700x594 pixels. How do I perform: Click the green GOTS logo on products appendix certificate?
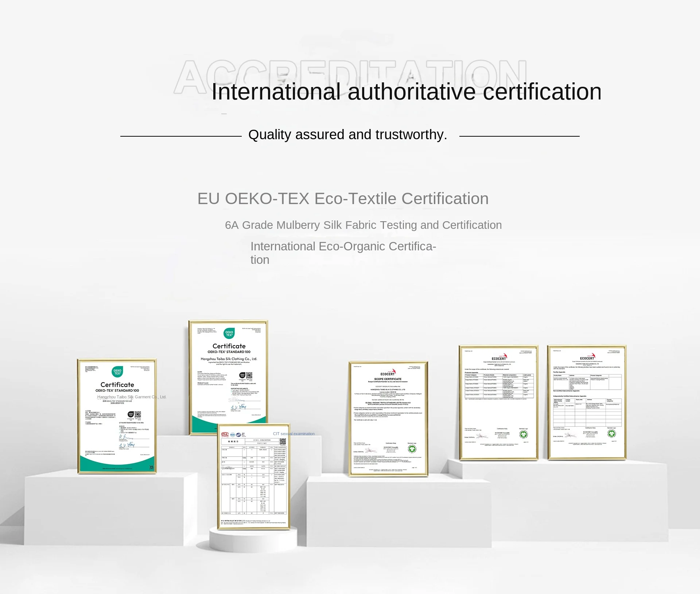tap(524, 434)
